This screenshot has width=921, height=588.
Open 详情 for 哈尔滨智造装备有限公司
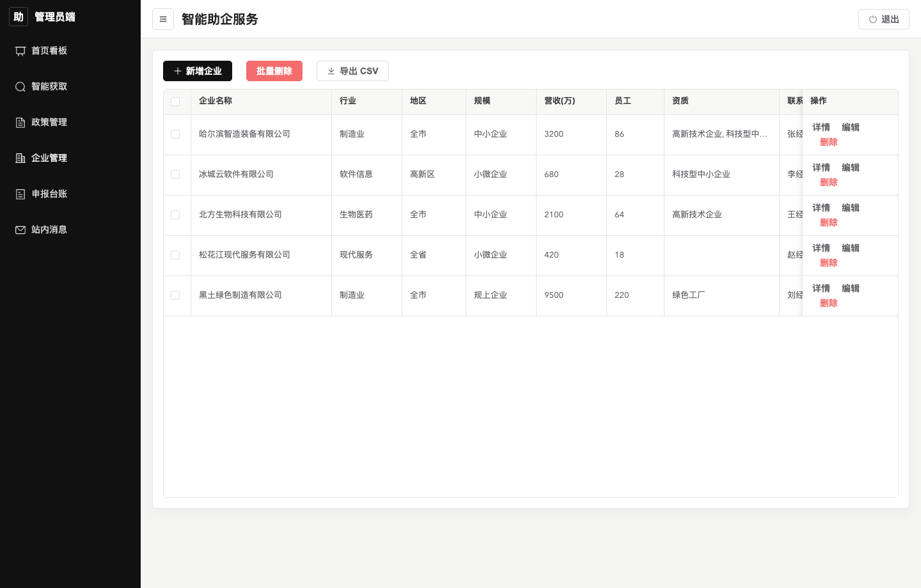[821, 127]
